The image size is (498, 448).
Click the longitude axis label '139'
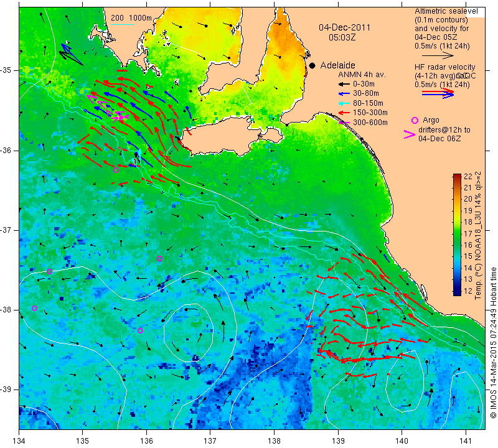[338, 441]
